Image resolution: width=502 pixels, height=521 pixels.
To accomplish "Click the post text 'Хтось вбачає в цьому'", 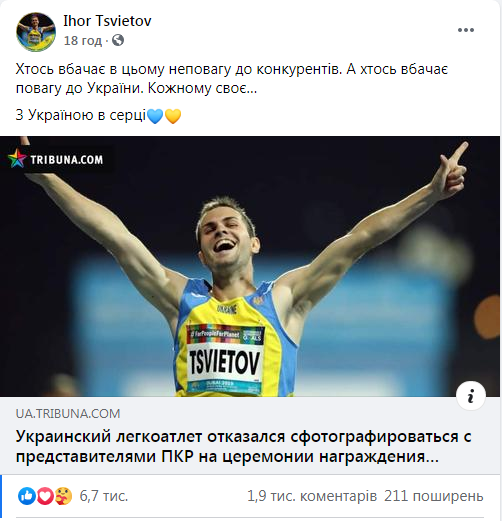I will click(x=90, y=69).
